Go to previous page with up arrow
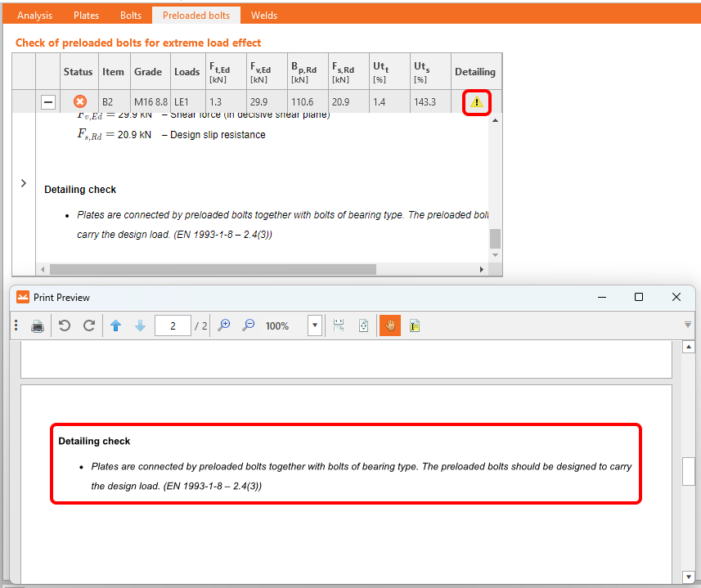The width and height of the screenshot is (701, 588). (115, 325)
